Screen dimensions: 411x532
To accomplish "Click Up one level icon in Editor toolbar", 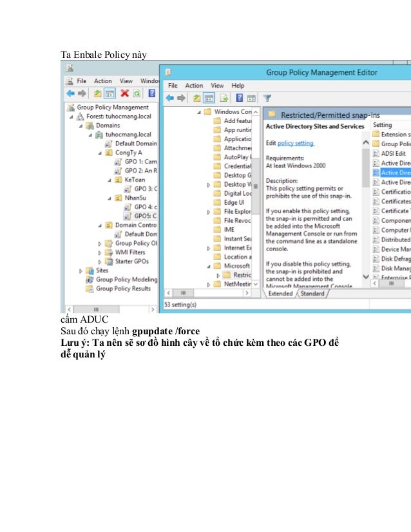I will pos(196,98).
